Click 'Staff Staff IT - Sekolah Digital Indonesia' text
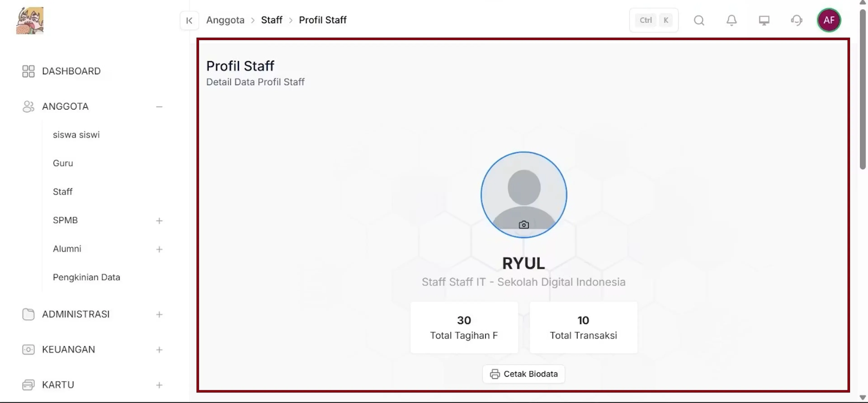This screenshot has width=868, height=403. coord(524,282)
